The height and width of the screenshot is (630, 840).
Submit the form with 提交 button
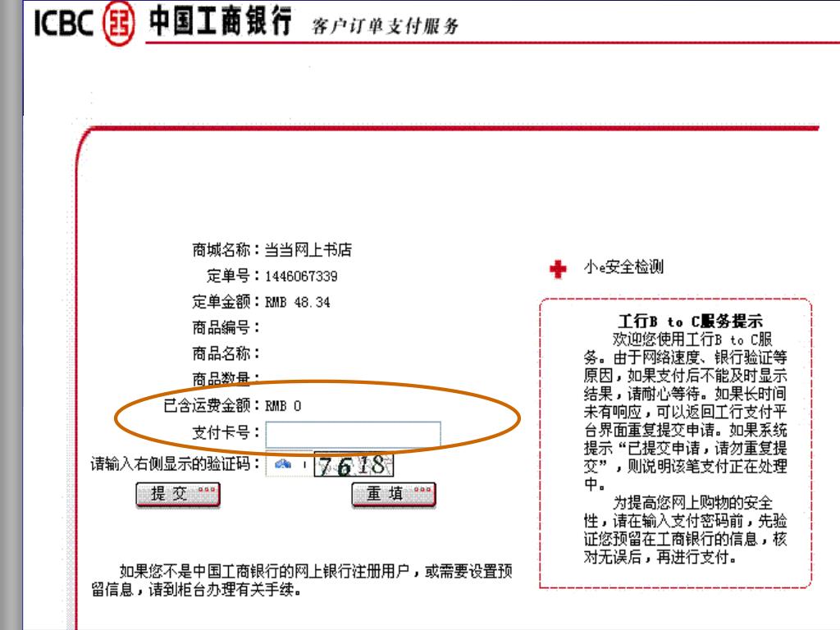point(178,494)
